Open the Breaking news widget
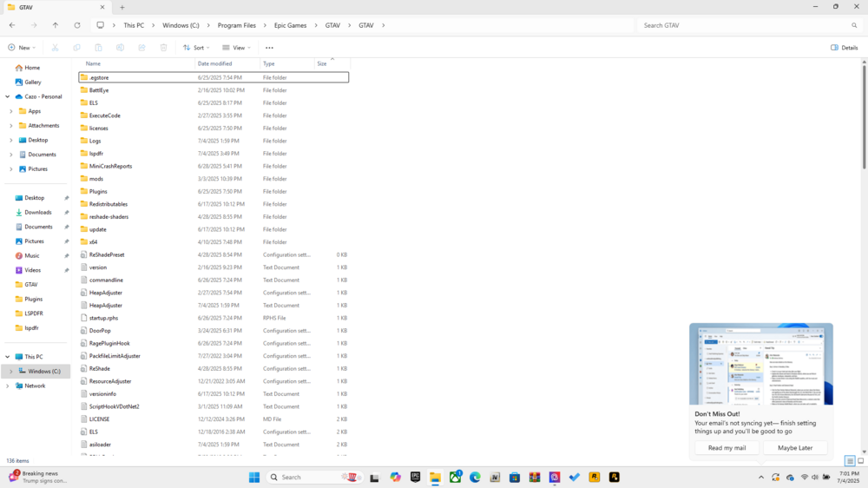The width and height of the screenshot is (868, 488). coord(37,477)
